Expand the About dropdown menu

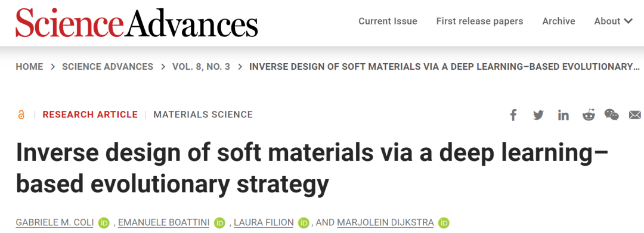(x=613, y=21)
